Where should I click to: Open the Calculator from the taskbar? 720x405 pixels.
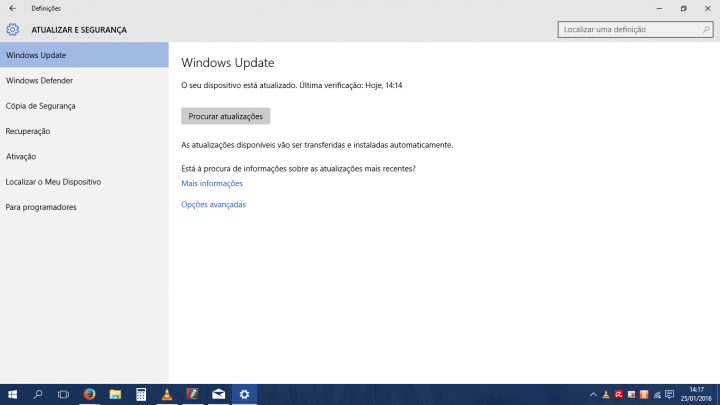point(141,394)
